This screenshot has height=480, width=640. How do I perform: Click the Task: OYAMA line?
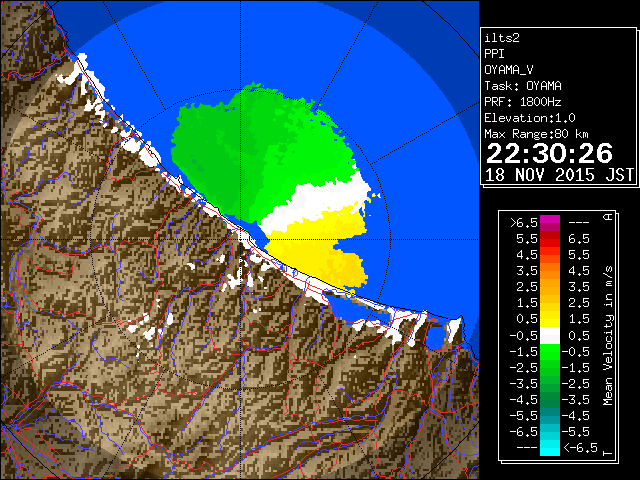coord(523,86)
